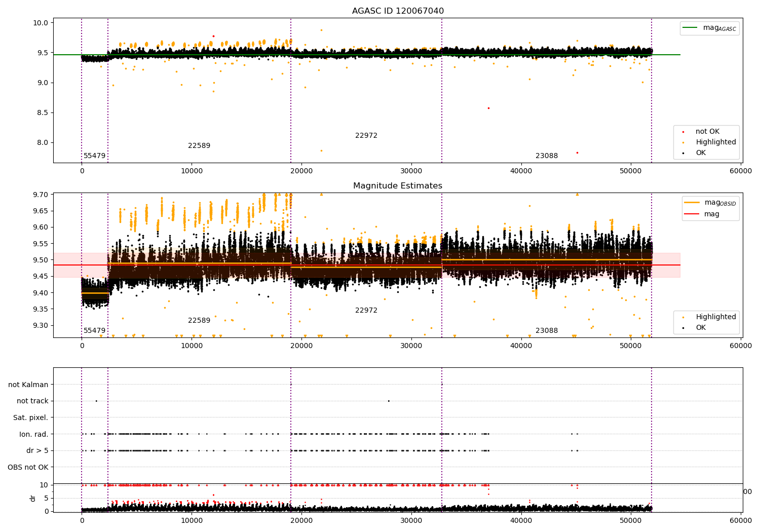Viewport: 760px width, 532px height.
Task: Click the red 'mag' legend entry
Action: (x=702, y=214)
